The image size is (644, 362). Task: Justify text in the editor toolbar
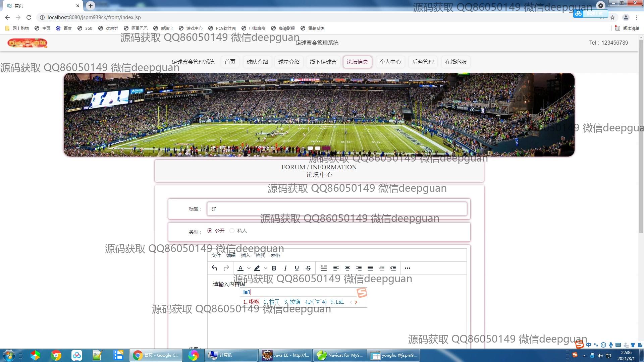(x=370, y=268)
